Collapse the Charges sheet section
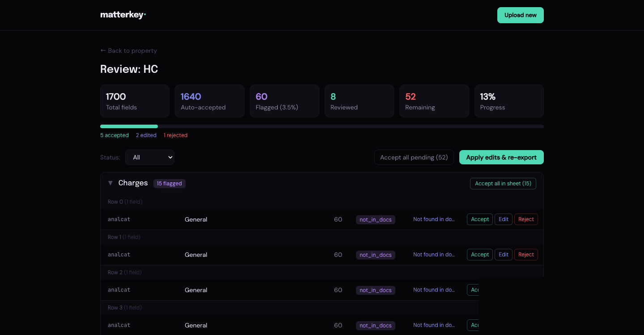 tap(110, 183)
